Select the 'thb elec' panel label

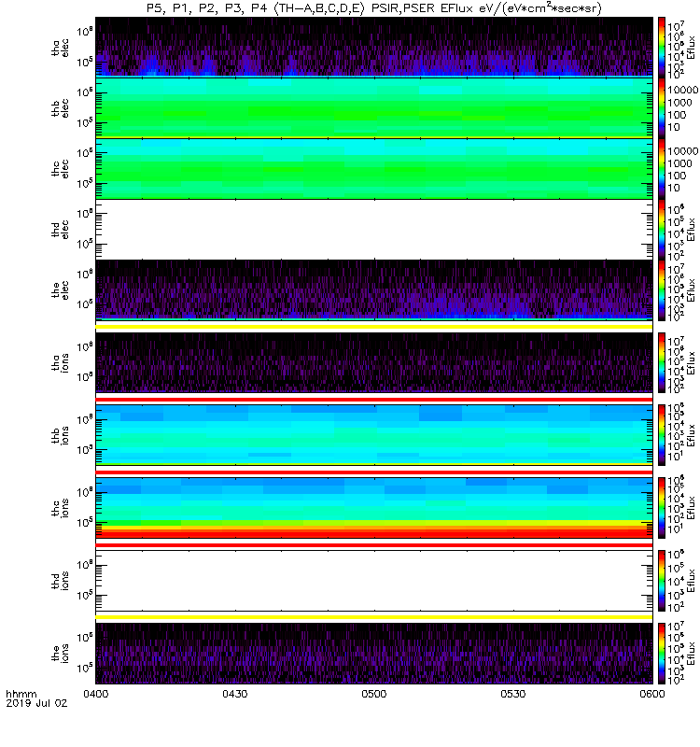60,108
